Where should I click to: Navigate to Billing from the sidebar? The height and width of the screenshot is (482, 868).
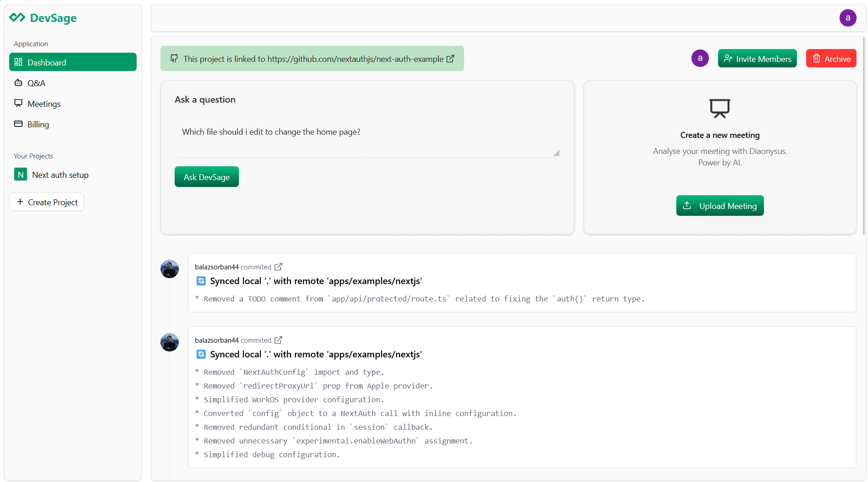coord(38,124)
